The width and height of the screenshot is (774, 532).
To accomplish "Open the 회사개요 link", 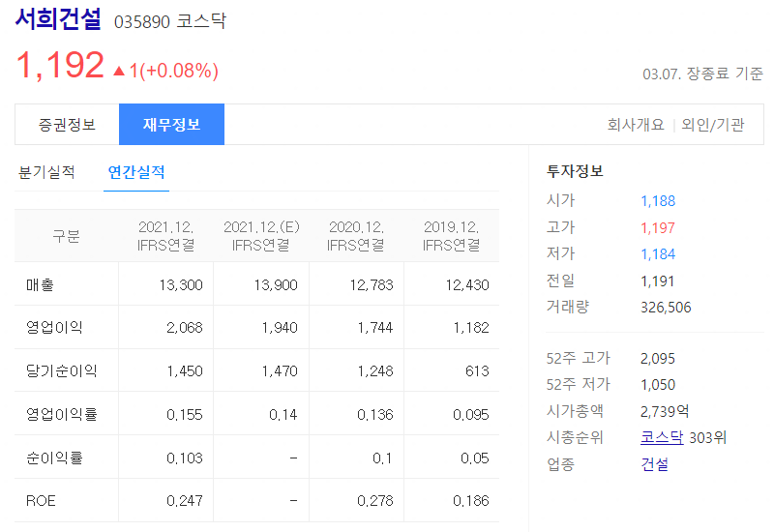I will click(636, 125).
